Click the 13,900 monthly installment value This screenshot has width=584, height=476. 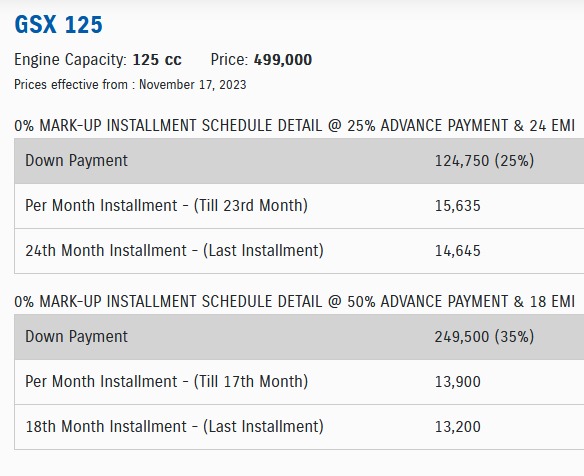[458, 382]
